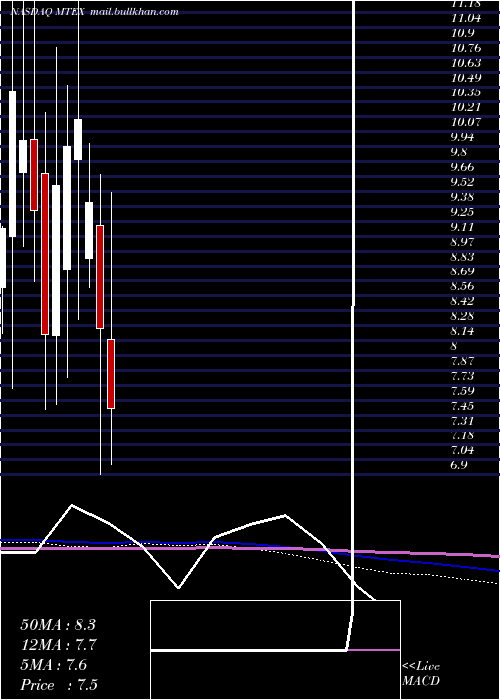
Task: Click the 7.59 price axis label
Action: click(x=462, y=391)
